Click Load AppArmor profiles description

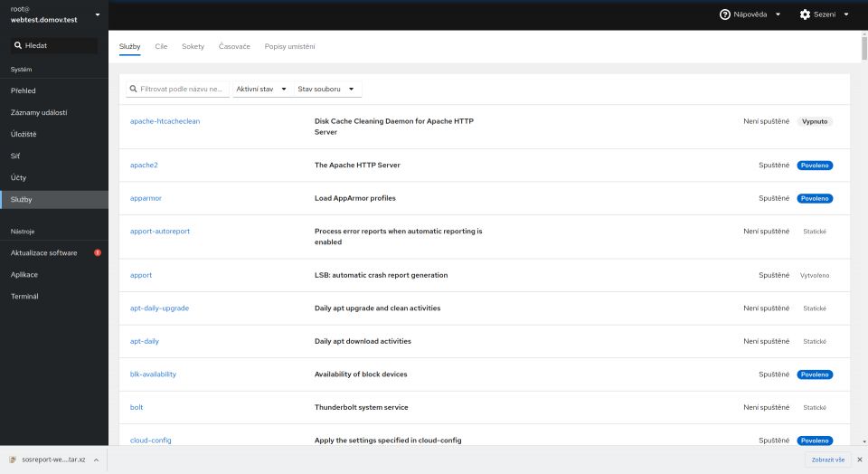coord(354,198)
